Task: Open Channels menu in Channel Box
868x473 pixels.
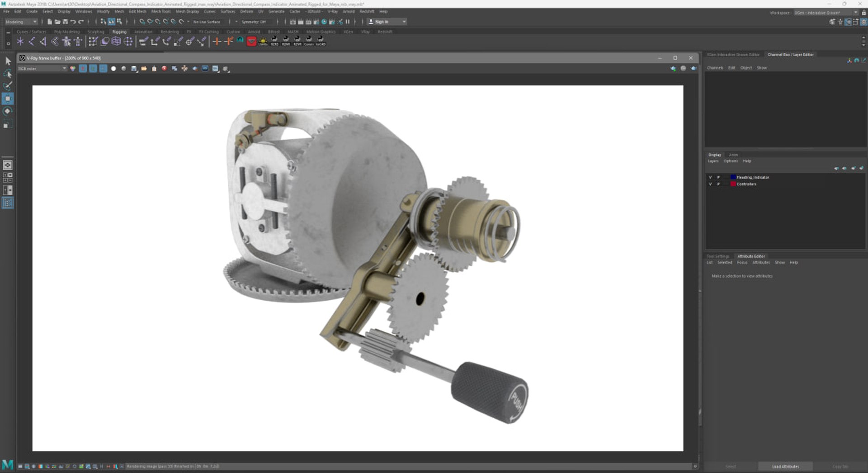Action: [715, 68]
